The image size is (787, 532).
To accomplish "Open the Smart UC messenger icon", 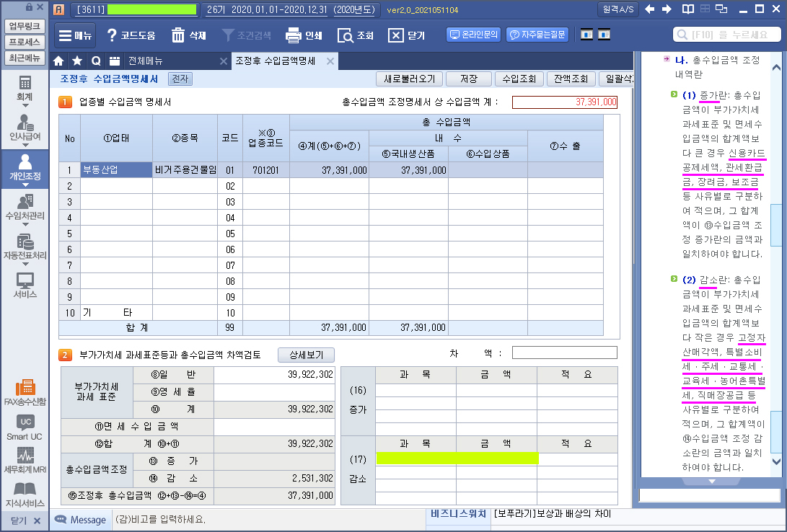I will [x=25, y=427].
